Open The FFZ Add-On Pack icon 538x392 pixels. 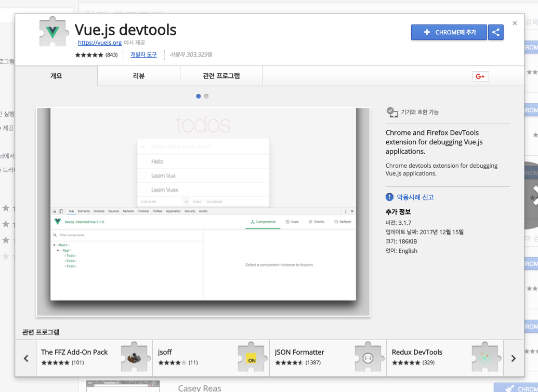(136, 357)
